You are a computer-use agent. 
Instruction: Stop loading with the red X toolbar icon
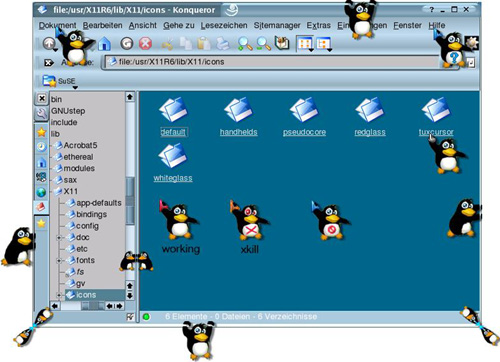click(x=145, y=43)
